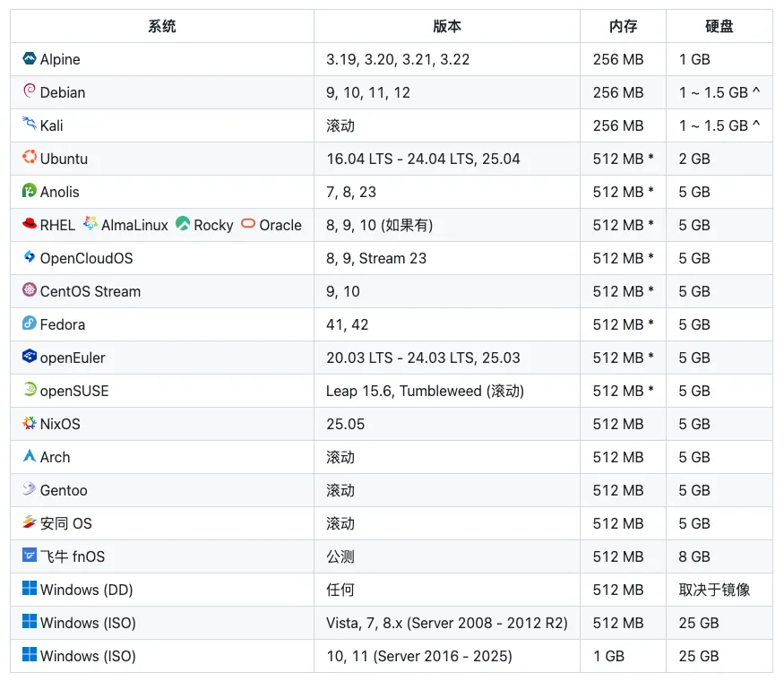Click the Fedora logo icon
The image size is (784, 681).
point(30,323)
